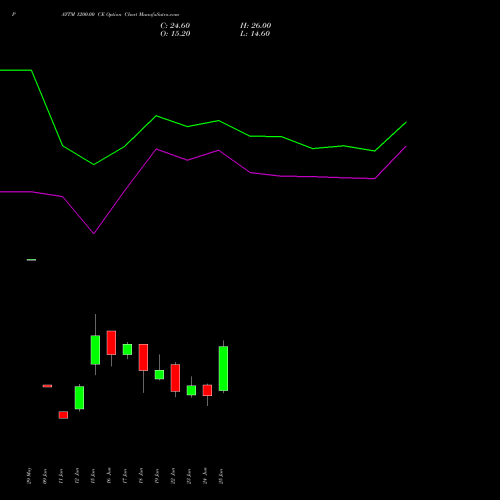
Task: Click the "25 Jun" date axis label
Action: click(221, 476)
